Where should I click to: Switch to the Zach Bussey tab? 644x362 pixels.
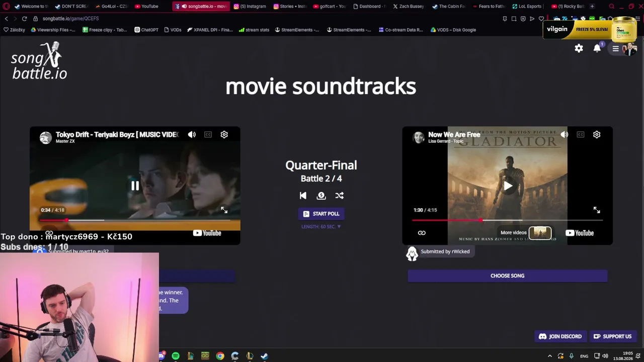409,7
